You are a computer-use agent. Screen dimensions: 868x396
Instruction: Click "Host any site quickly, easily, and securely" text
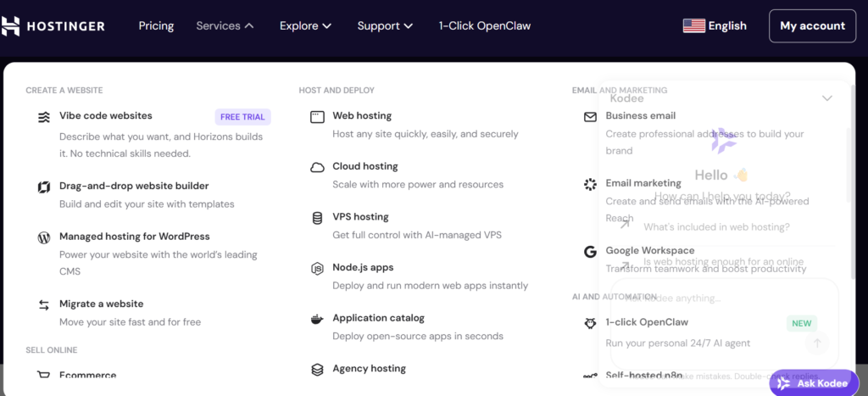(426, 134)
